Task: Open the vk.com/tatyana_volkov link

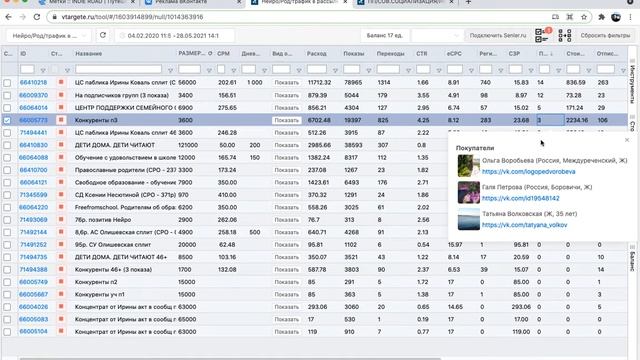Action: tap(524, 225)
